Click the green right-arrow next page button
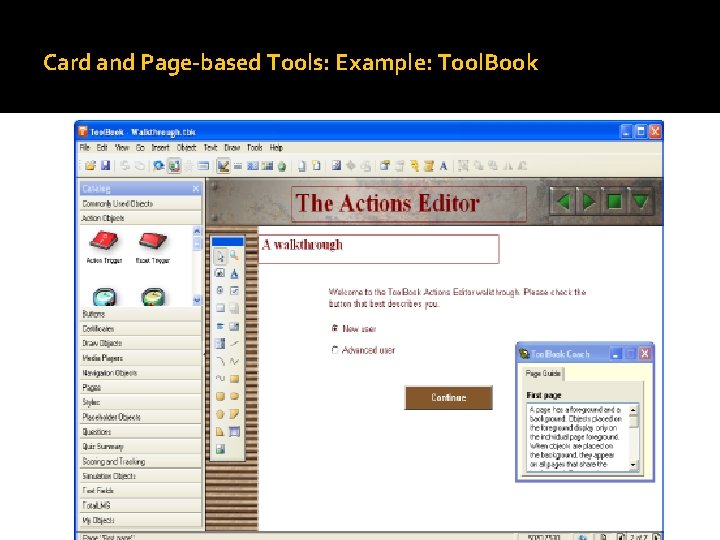 [589, 202]
